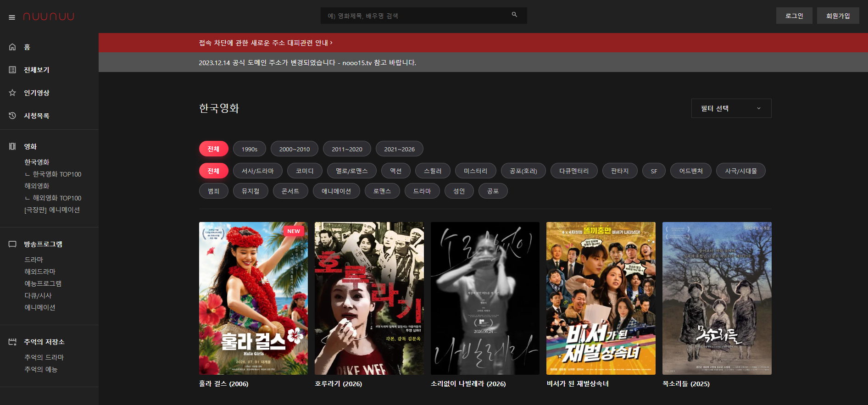Open the 호루라기 movie poster

[369, 298]
